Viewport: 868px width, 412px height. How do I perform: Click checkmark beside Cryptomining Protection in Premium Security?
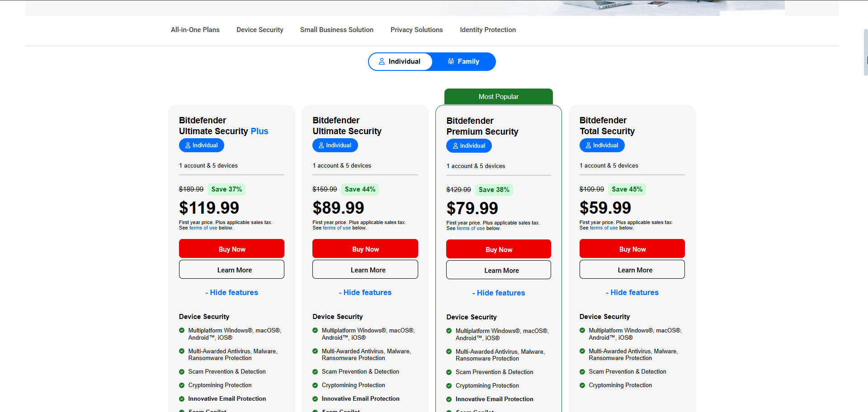click(449, 386)
